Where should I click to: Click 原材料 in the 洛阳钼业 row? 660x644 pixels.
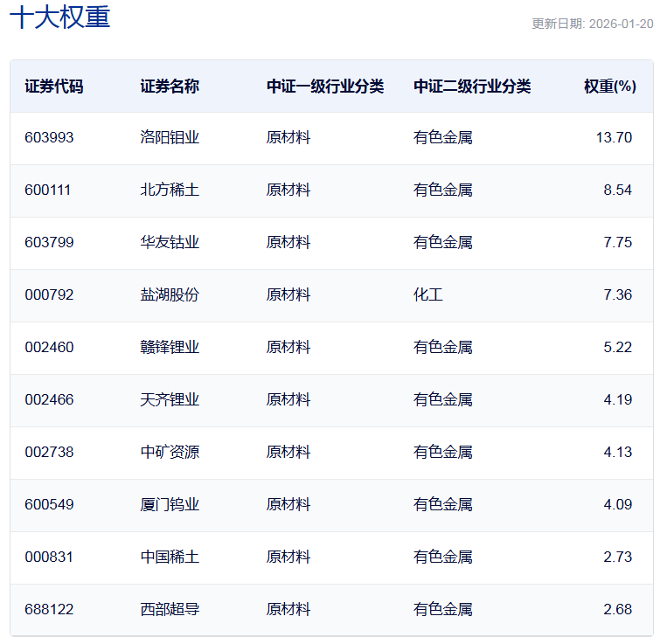288,137
